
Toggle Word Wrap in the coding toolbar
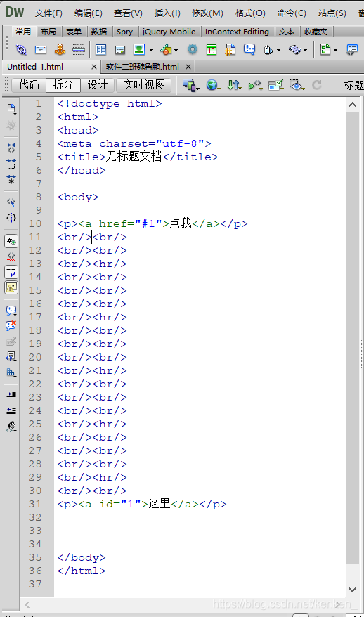tap(11, 272)
